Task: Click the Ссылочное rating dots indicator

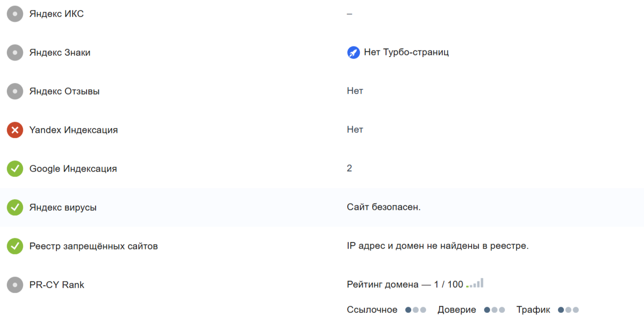Action: (416, 310)
